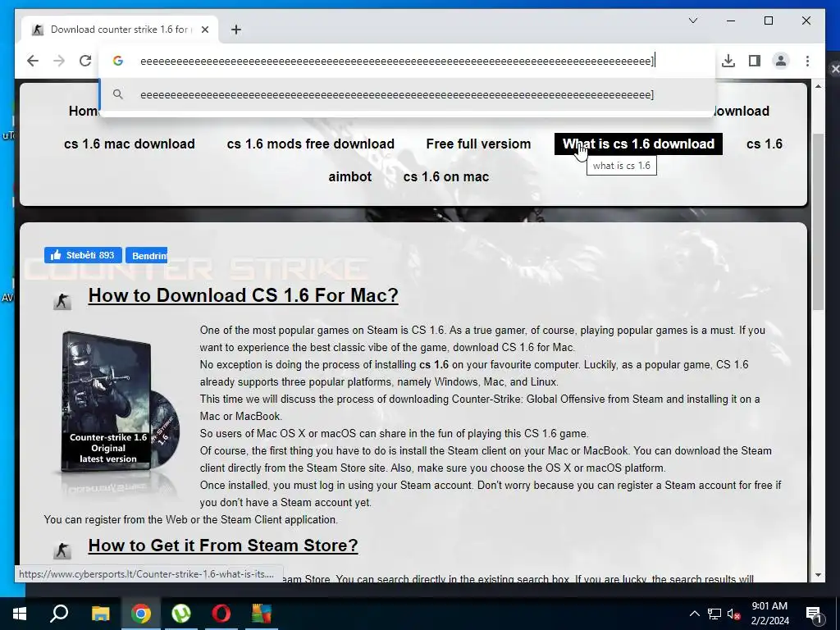840x630 pixels.
Task: Open the notification center icon
Action: (815, 614)
